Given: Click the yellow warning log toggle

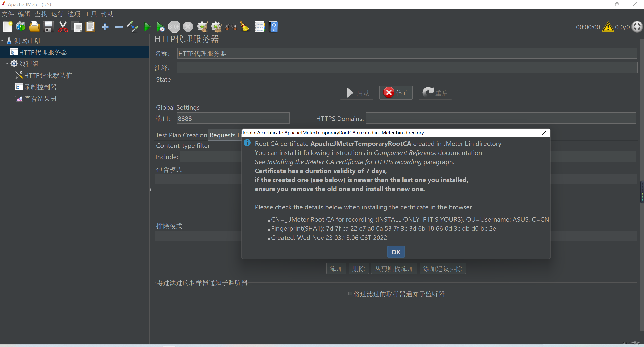Looking at the screenshot, I should coord(608,27).
